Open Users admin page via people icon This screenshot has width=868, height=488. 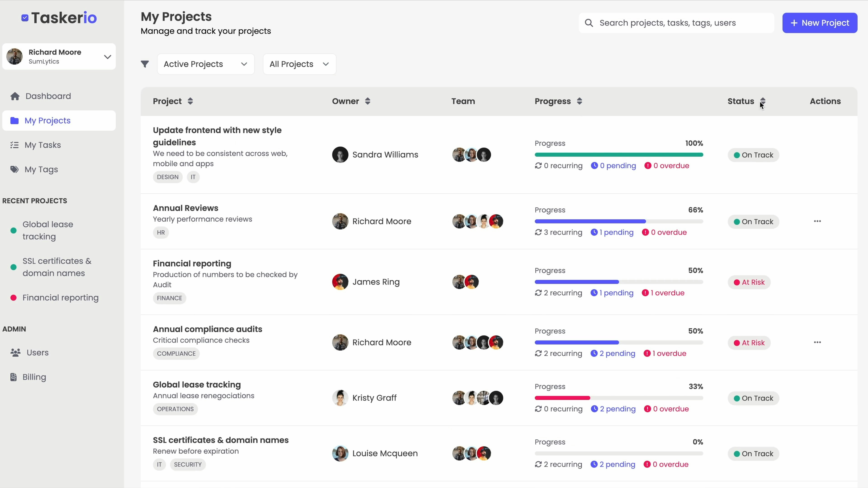click(15, 353)
